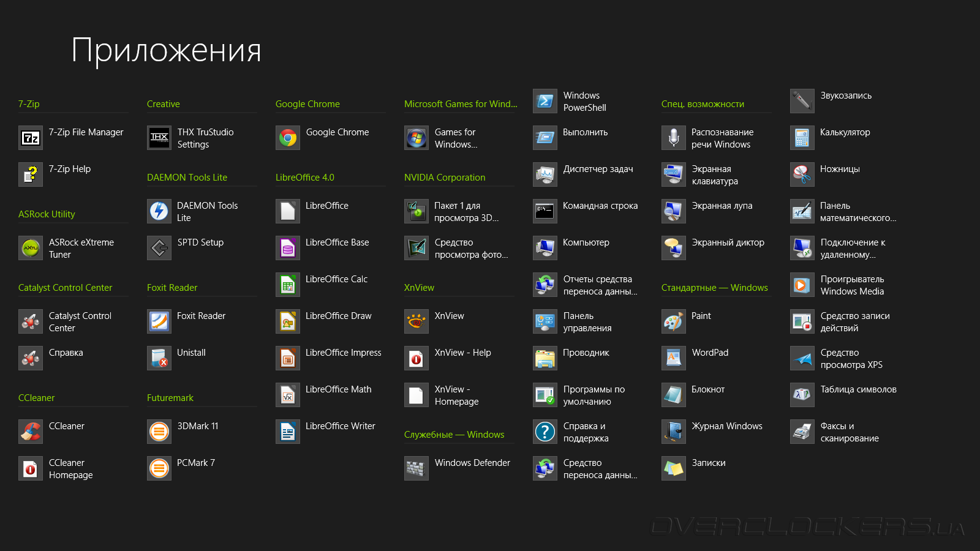Select Спец. возможности group header
This screenshot has width=980, height=551.
point(703,104)
